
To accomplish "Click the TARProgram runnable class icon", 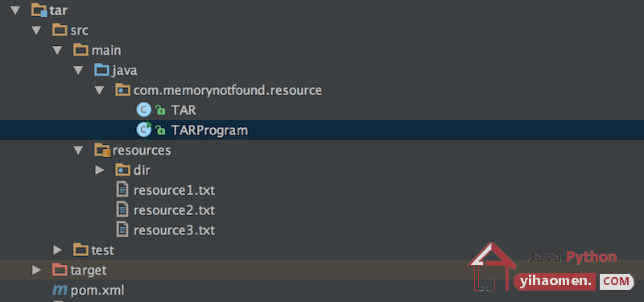I will [x=144, y=130].
